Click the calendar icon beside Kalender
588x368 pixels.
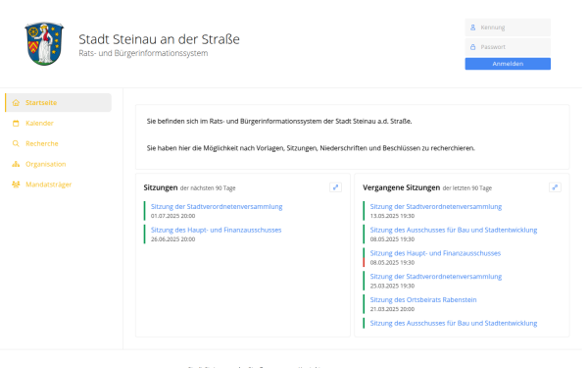point(16,124)
